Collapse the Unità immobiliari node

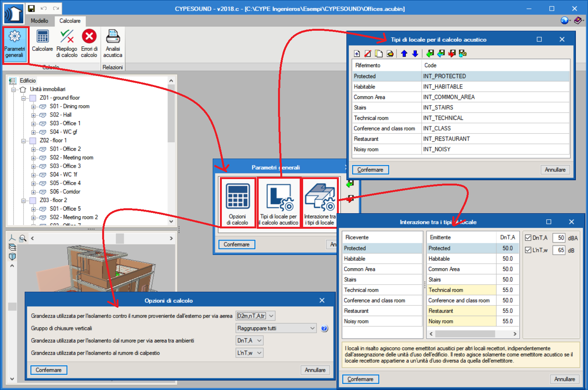coord(14,90)
